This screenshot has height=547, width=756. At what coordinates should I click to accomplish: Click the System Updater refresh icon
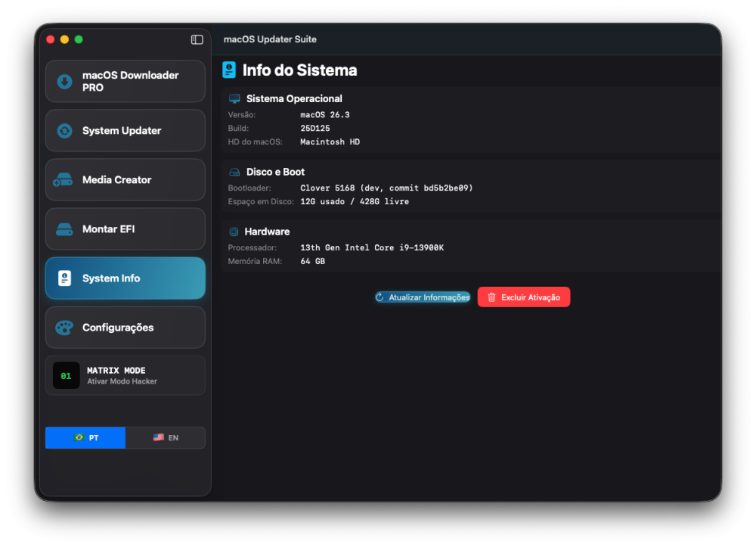pyautogui.click(x=64, y=131)
